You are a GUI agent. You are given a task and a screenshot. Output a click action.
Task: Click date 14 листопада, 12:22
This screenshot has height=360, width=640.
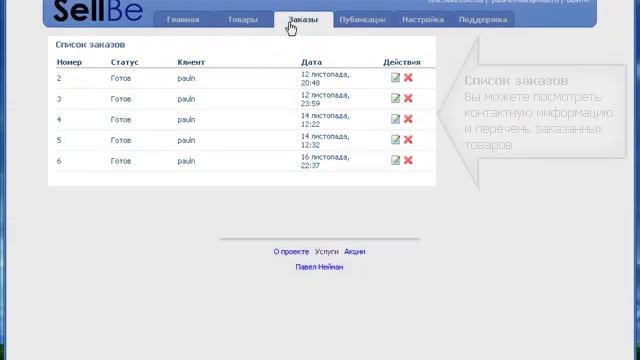click(x=325, y=120)
